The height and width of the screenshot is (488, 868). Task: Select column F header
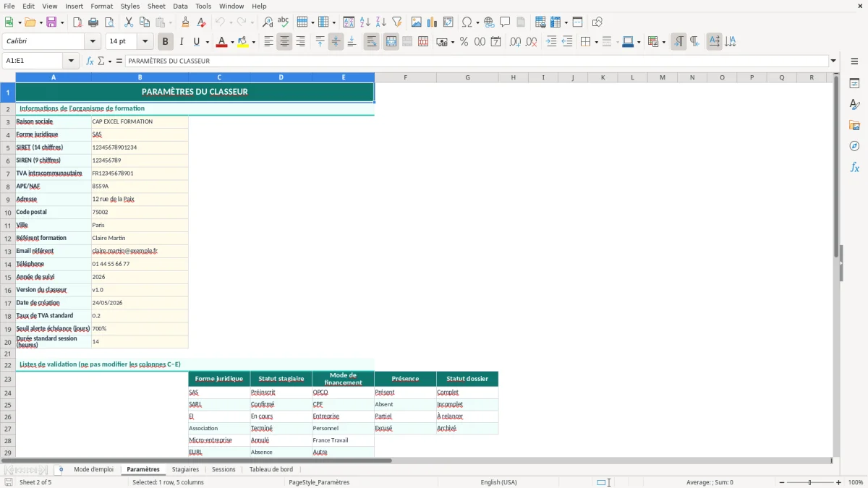click(x=405, y=77)
